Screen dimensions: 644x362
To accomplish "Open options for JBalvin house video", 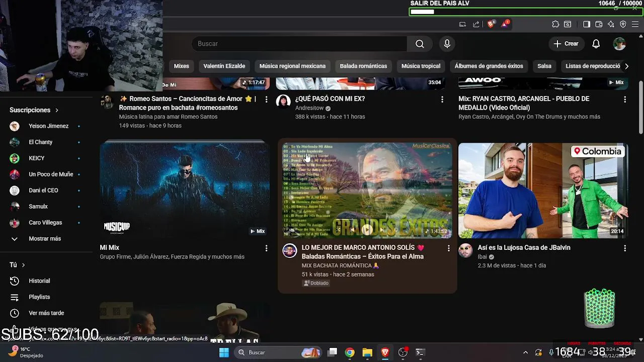I will click(625, 248).
